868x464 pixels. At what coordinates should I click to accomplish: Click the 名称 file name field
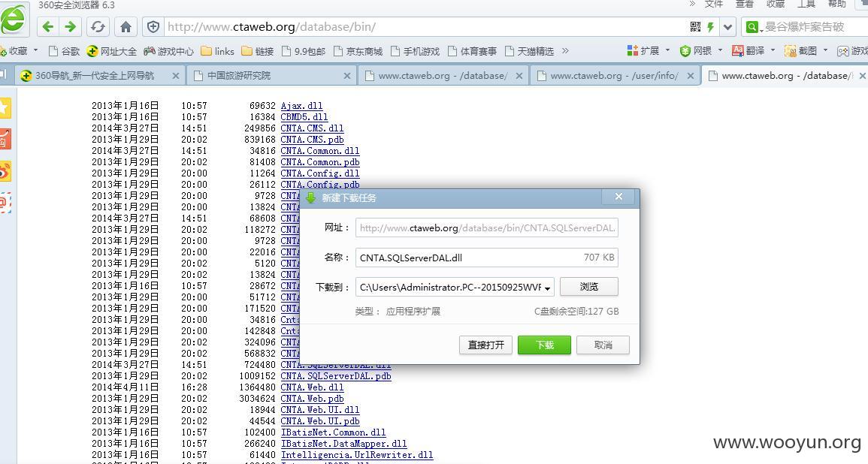click(x=486, y=258)
